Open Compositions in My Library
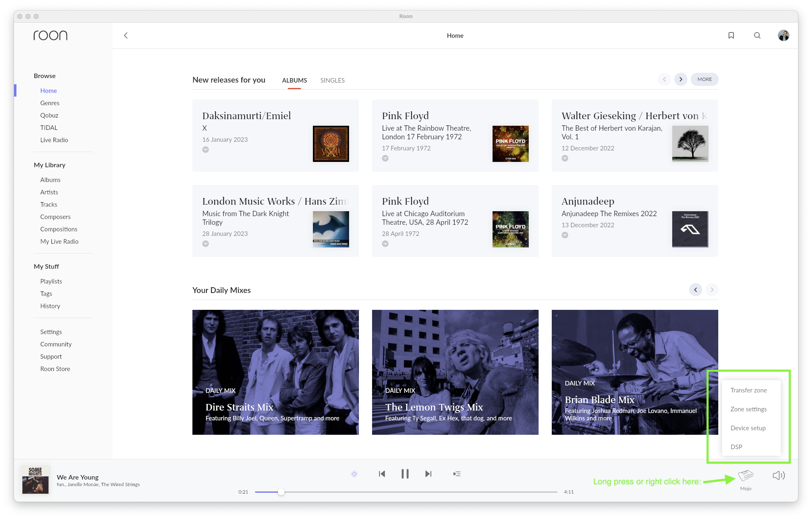 [x=59, y=229]
